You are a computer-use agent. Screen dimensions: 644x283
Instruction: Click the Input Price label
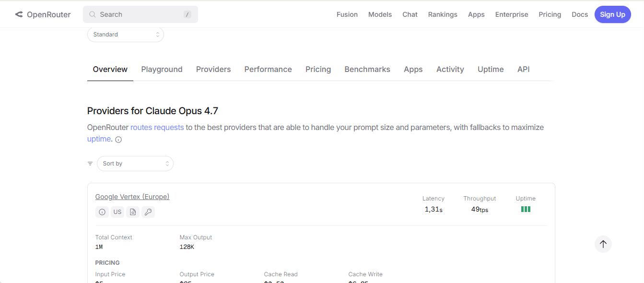pos(110,274)
